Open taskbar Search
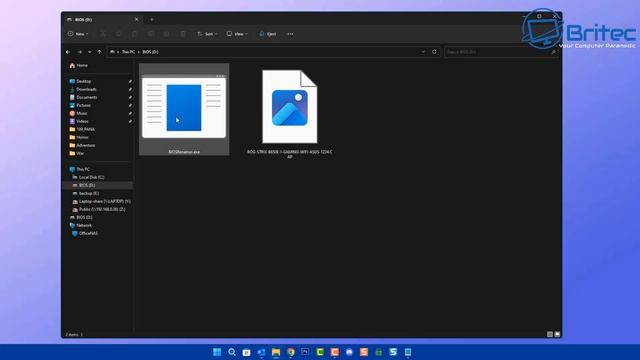640x360 pixels. (232, 352)
